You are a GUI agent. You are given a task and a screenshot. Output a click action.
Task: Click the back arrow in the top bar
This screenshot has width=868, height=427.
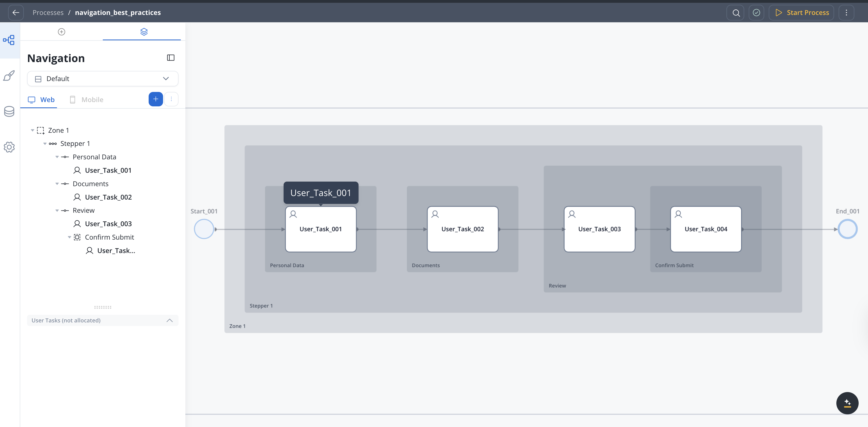[x=16, y=12]
